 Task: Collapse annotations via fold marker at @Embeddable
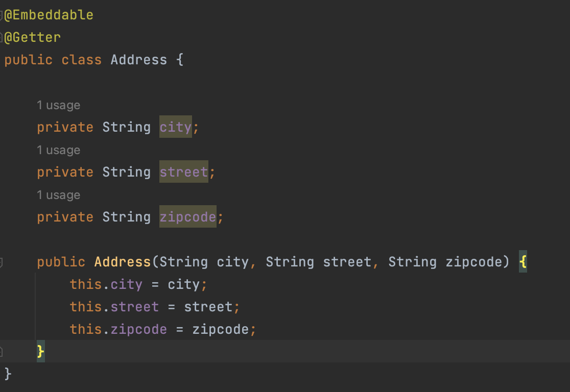click(1, 15)
